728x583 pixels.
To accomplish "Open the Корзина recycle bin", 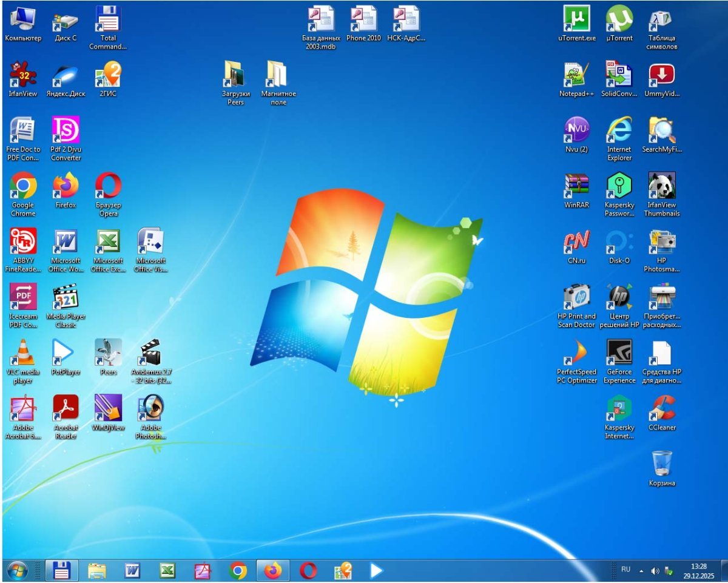I will (662, 464).
